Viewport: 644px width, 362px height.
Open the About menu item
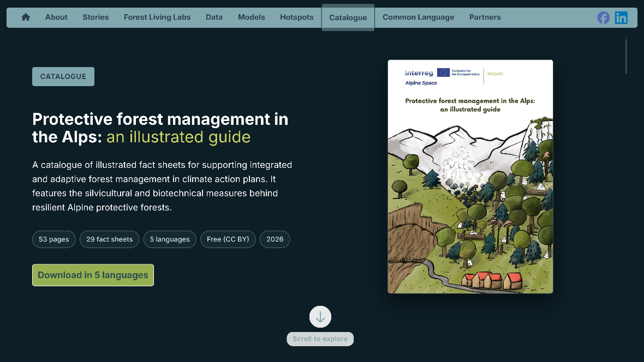56,17
